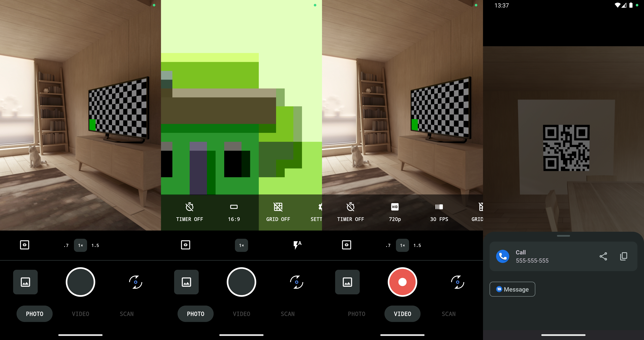Image resolution: width=644 pixels, height=340 pixels.
Task: Select the Timer Off icon
Action: tap(189, 207)
